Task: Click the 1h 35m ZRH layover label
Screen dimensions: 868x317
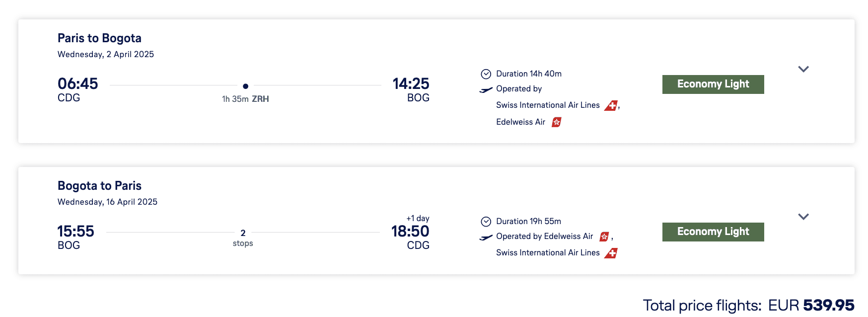Action: point(245,99)
